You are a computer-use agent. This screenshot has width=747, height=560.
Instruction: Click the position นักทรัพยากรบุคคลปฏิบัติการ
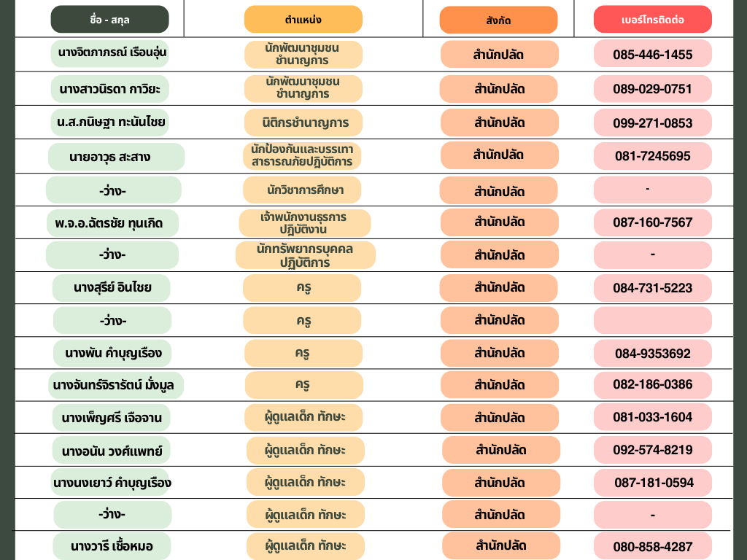[305, 255]
